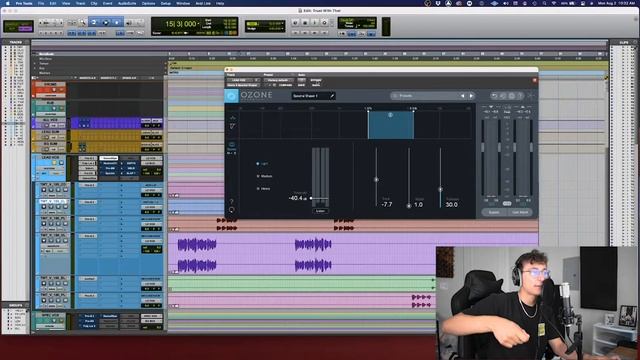Click the Tone slider handle
The height and width of the screenshot is (360, 640).
point(376,180)
